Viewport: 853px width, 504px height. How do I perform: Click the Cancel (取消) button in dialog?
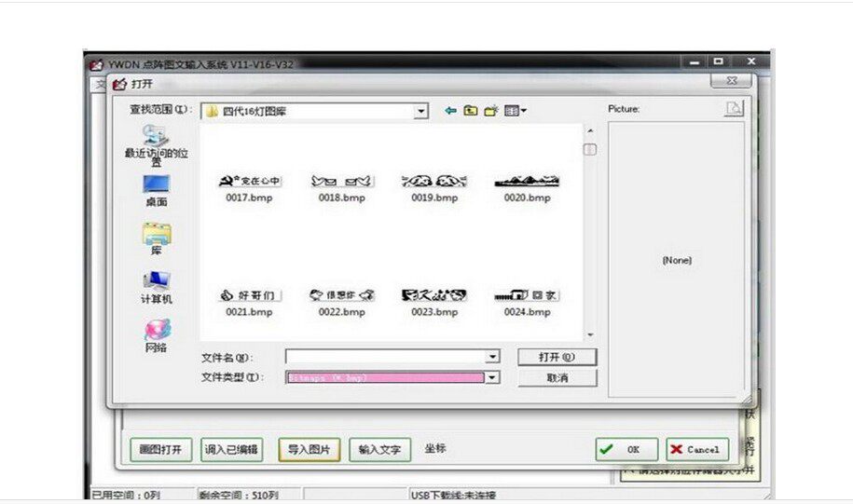557,378
